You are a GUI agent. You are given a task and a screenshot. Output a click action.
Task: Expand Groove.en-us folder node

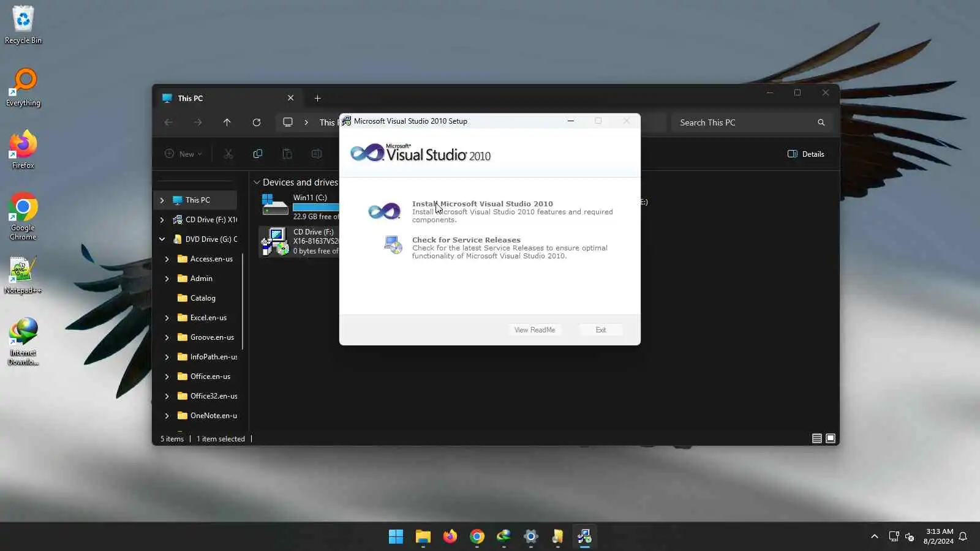click(x=167, y=337)
